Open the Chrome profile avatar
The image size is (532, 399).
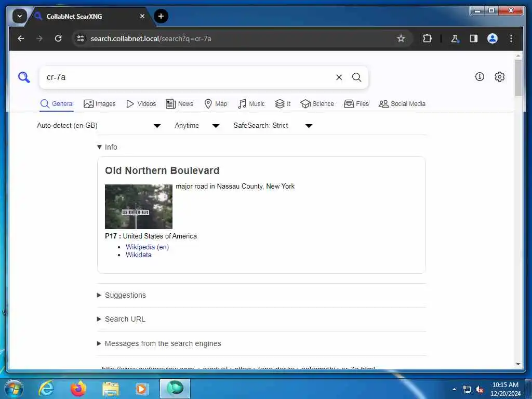click(x=493, y=38)
